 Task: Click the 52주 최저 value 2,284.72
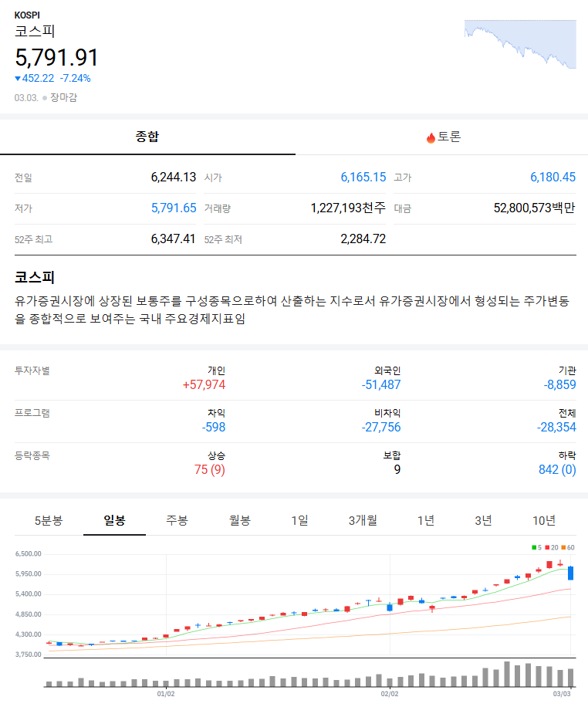click(x=363, y=239)
